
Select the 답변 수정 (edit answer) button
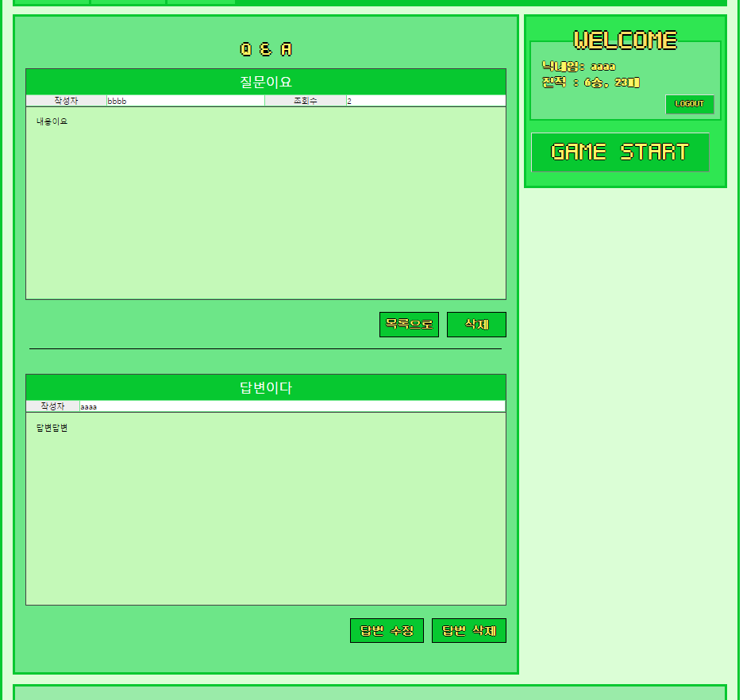coord(387,630)
